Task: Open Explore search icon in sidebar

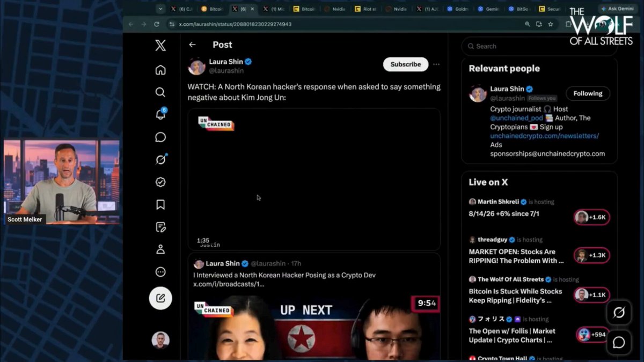Action: click(160, 92)
